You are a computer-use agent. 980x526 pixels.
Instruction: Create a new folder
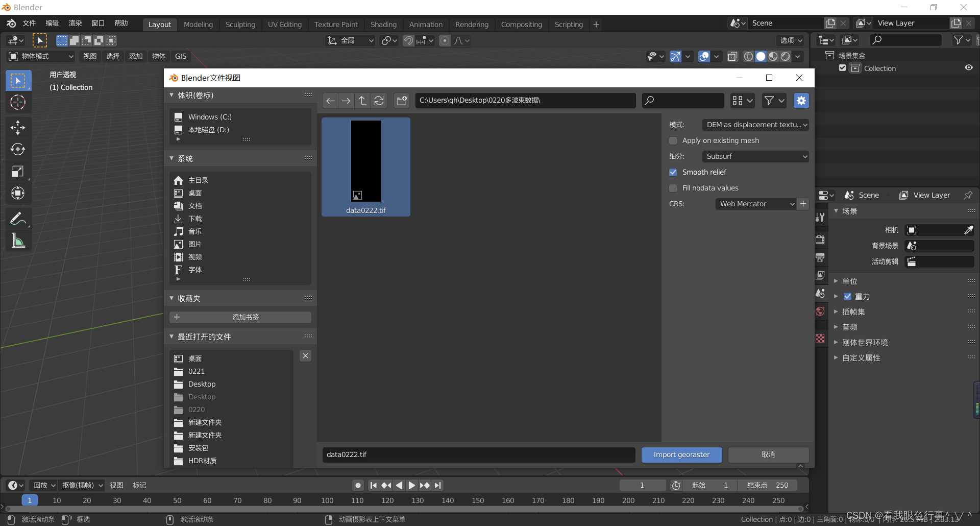pyautogui.click(x=402, y=101)
